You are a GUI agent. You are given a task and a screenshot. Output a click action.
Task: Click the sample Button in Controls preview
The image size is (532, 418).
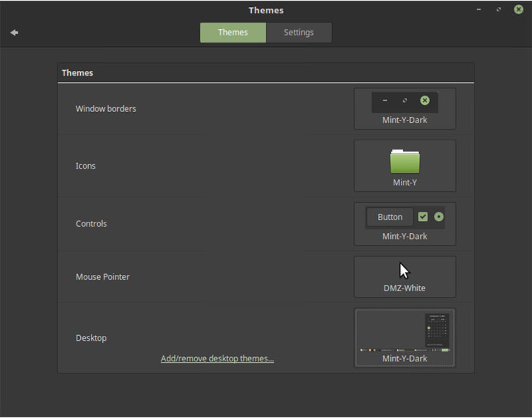point(390,217)
